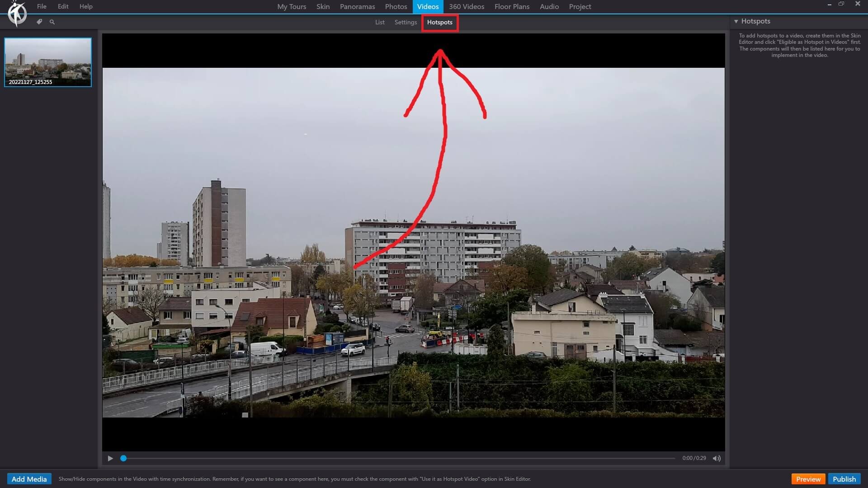The width and height of the screenshot is (868, 488).
Task: Click the My Tours navigation icon
Action: 292,7
